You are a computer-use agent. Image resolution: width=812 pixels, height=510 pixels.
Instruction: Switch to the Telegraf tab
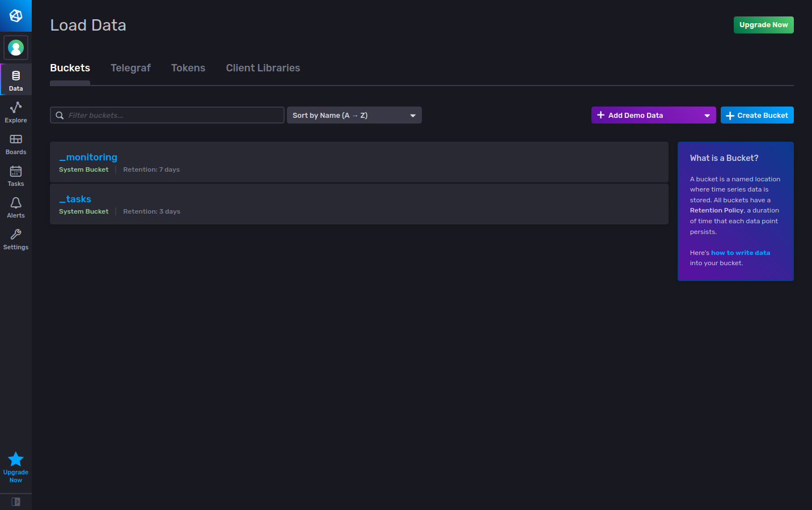130,67
